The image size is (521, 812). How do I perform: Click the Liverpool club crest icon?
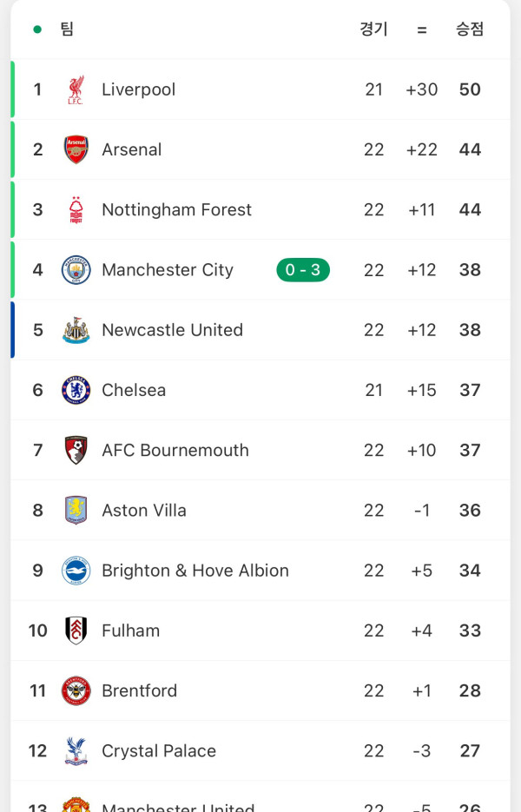point(76,89)
